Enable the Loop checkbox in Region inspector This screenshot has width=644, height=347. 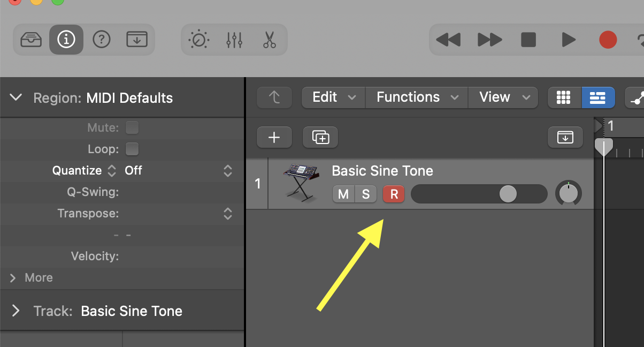(x=132, y=149)
